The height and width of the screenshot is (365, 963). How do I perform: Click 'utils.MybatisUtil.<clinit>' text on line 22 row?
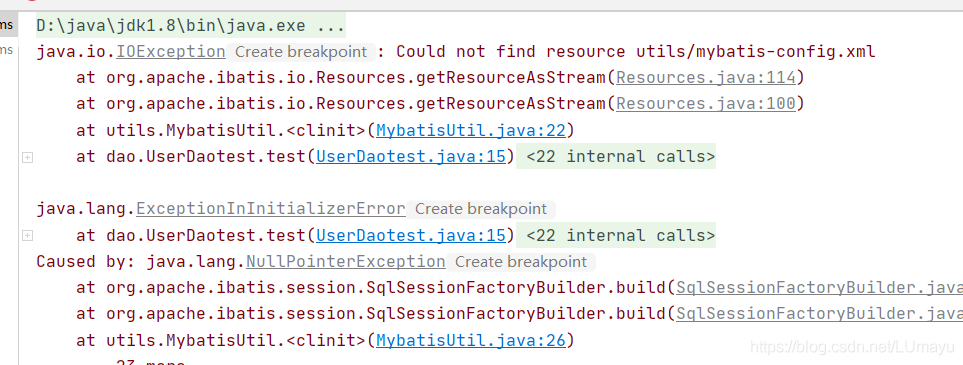236,130
